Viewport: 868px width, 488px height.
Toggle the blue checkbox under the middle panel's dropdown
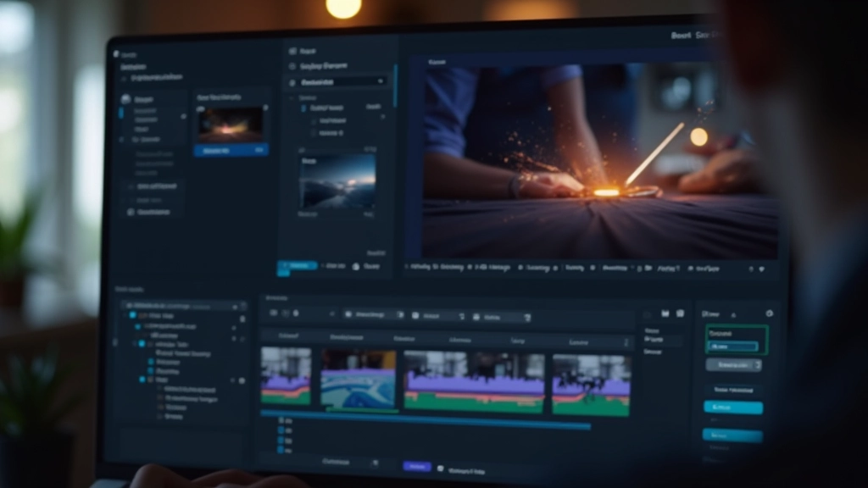(303, 108)
